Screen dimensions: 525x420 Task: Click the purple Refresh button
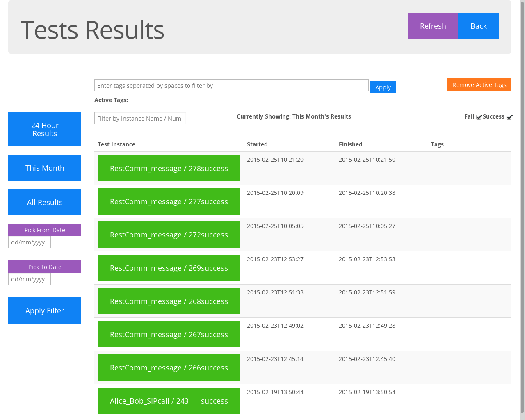[433, 26]
